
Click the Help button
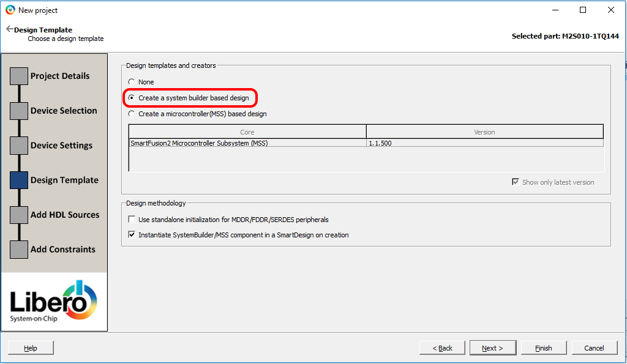coord(31,348)
